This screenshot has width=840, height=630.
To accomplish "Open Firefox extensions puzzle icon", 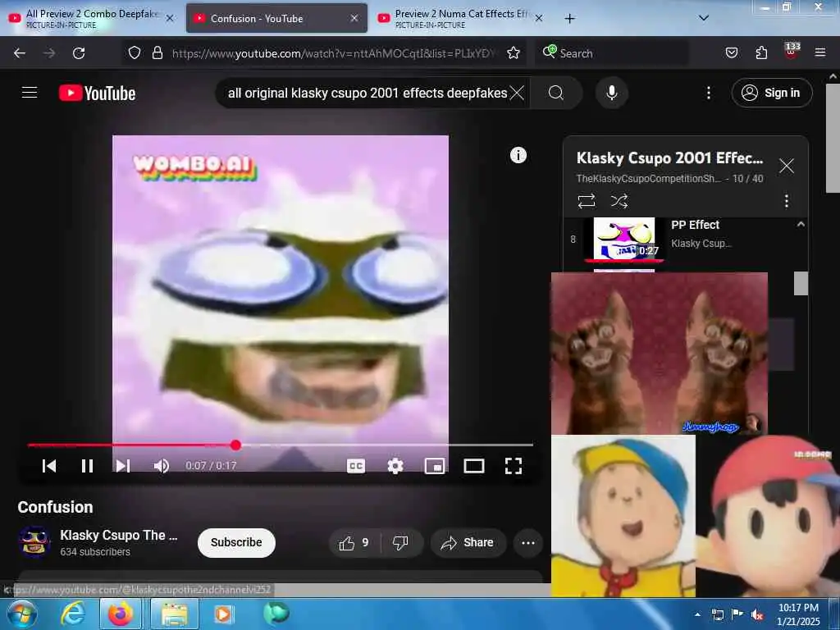I will click(x=761, y=52).
